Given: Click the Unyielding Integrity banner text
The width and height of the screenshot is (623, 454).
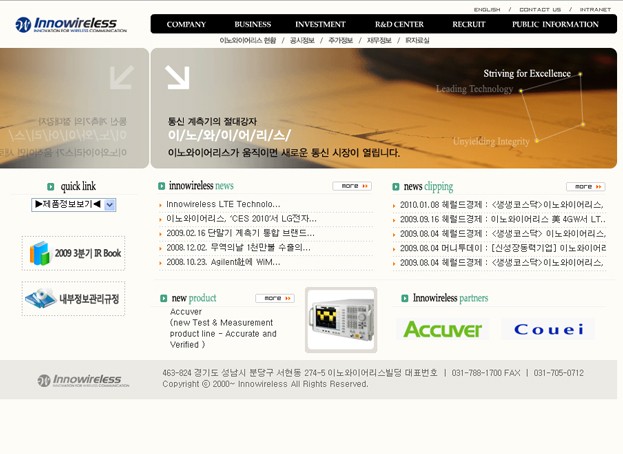Looking at the screenshot, I should 491,141.
